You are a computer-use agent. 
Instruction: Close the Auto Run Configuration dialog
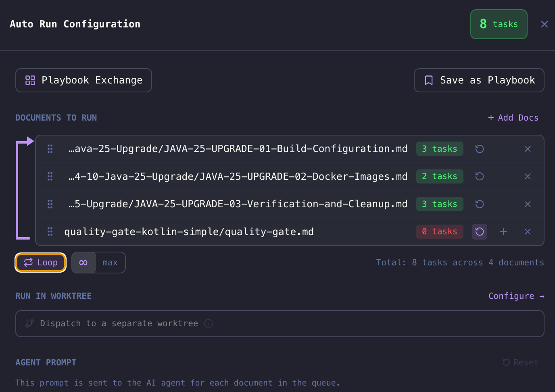tap(544, 24)
